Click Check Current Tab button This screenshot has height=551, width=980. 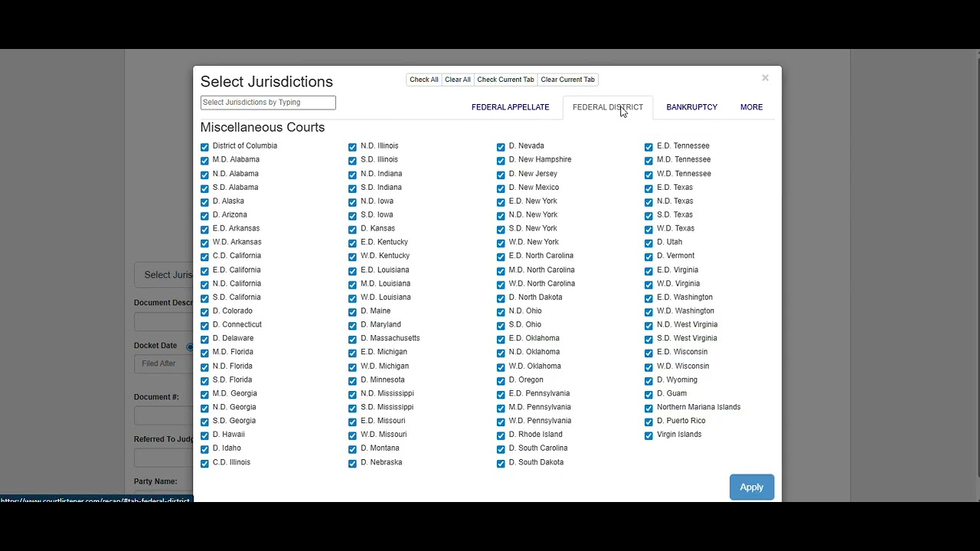(505, 80)
